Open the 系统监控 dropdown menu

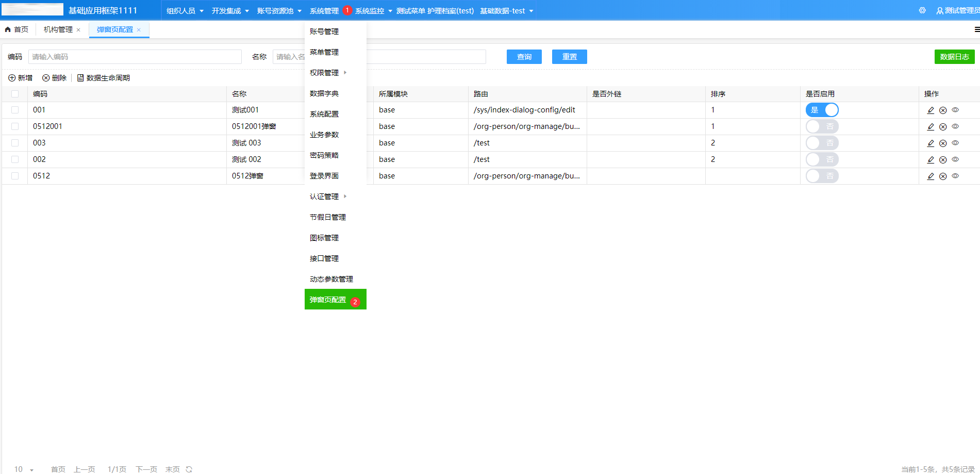coord(373,11)
